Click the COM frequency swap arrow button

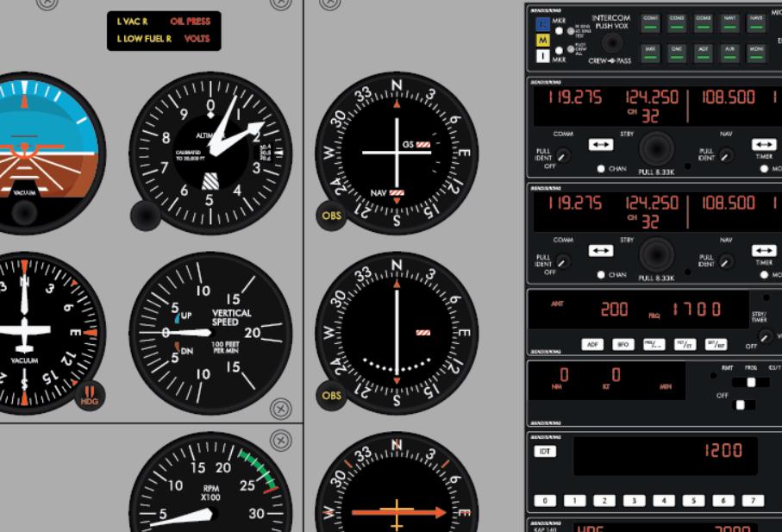click(601, 145)
